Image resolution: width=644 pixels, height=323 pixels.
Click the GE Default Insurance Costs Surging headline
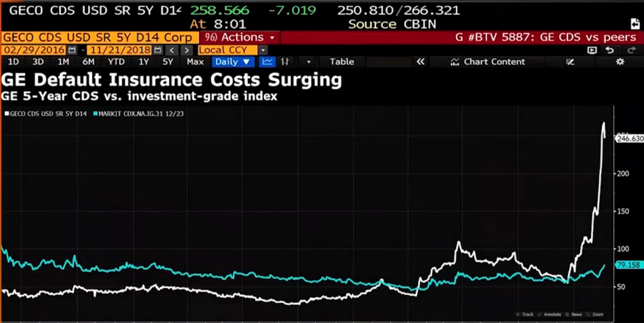[x=171, y=80]
